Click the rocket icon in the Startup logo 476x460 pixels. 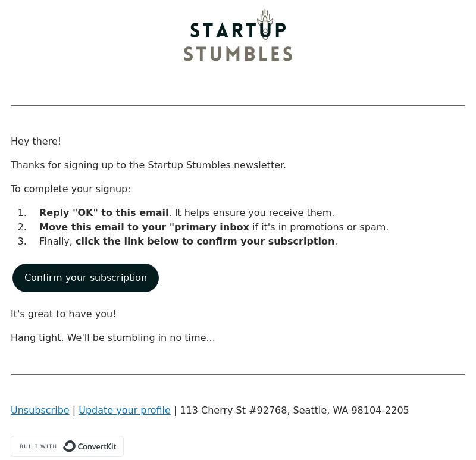[x=265, y=24]
